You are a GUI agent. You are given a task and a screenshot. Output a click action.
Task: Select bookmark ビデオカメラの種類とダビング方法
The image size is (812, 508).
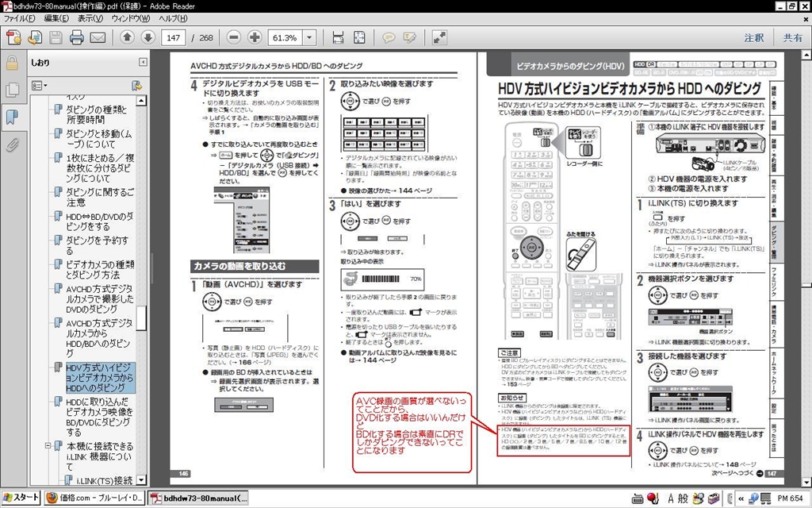pyautogui.click(x=100, y=270)
